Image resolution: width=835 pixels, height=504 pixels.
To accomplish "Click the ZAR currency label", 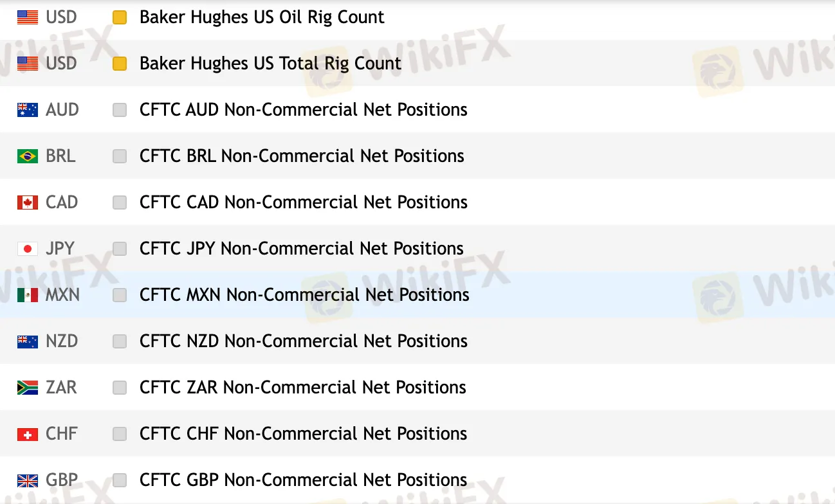I will click(61, 388).
